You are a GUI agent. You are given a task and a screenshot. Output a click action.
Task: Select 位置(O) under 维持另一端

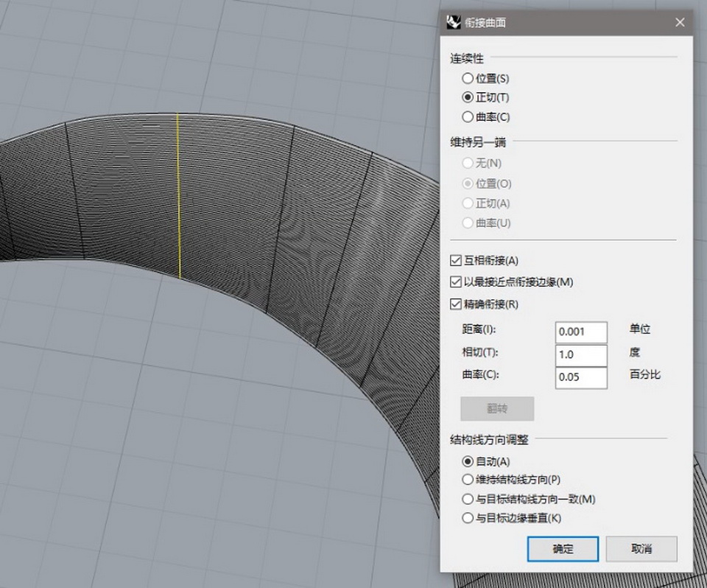(467, 183)
